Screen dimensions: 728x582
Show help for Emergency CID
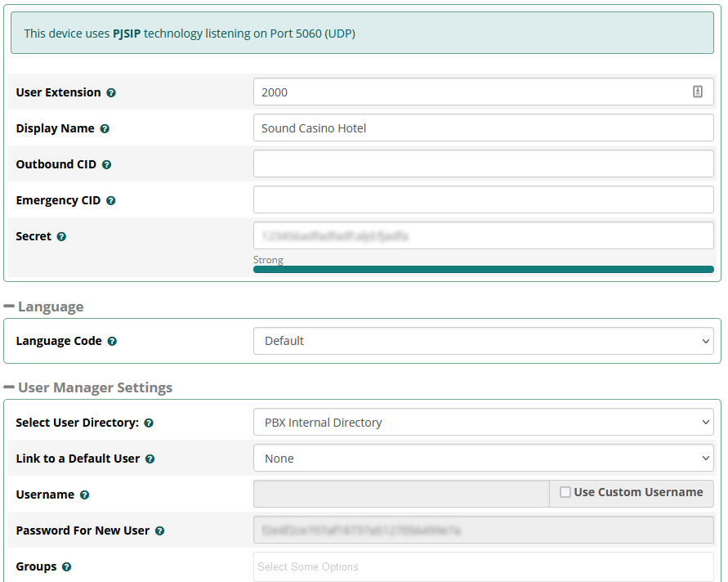[x=111, y=201]
